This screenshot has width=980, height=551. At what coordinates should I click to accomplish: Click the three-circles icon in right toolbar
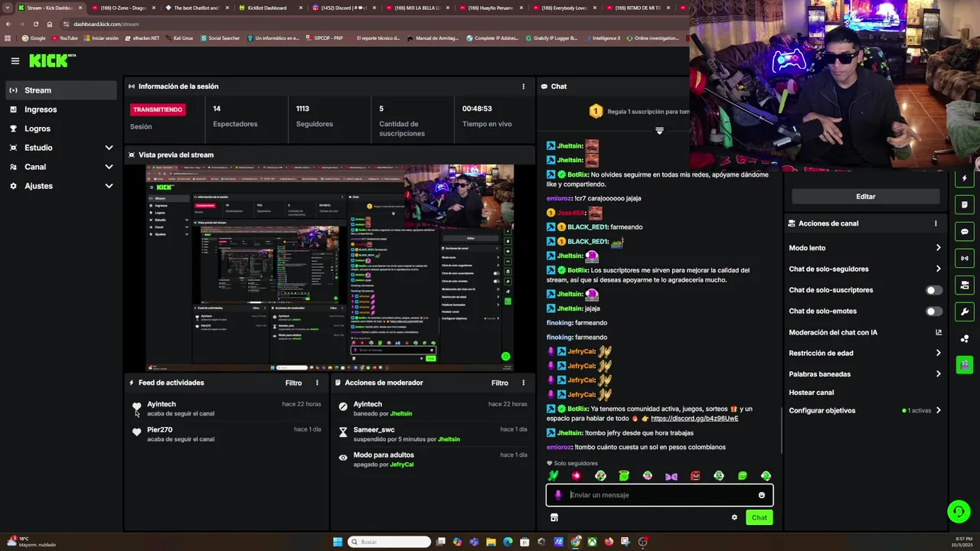[x=965, y=338]
